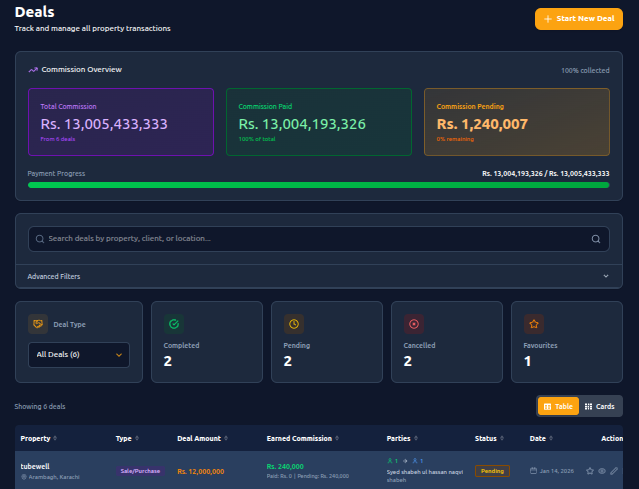Click the edit pencil icon in tubewell row

(x=614, y=470)
